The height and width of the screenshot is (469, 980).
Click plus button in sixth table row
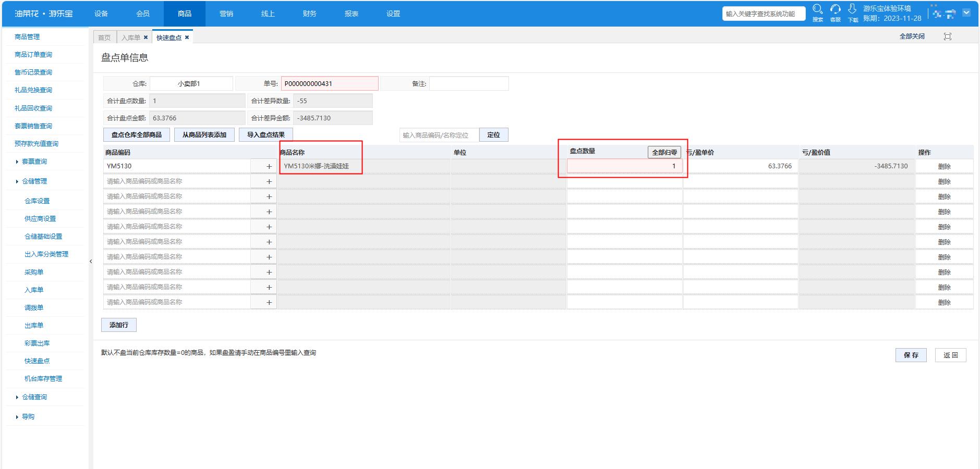pos(269,242)
